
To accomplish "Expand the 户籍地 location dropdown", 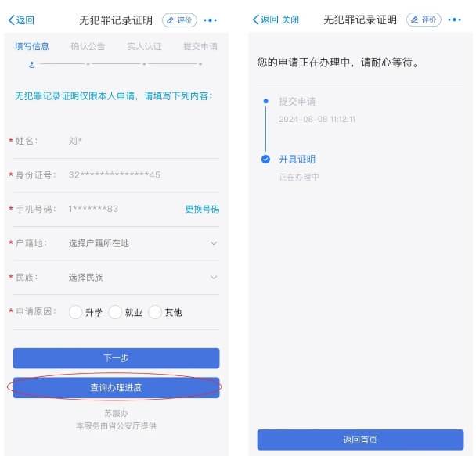I will click(x=214, y=243).
